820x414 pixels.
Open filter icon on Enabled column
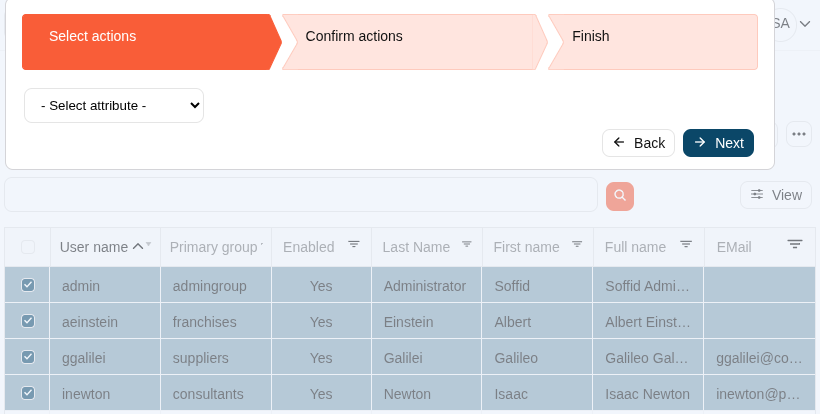(x=354, y=244)
